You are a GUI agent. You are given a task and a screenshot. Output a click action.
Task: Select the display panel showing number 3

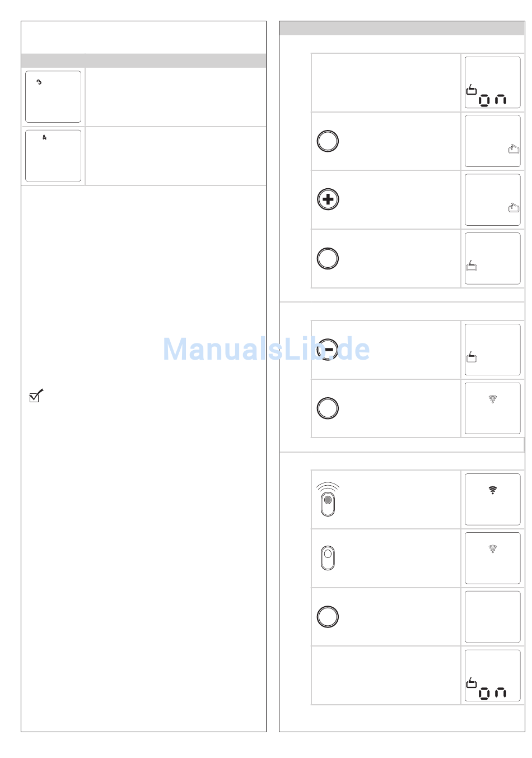point(53,97)
